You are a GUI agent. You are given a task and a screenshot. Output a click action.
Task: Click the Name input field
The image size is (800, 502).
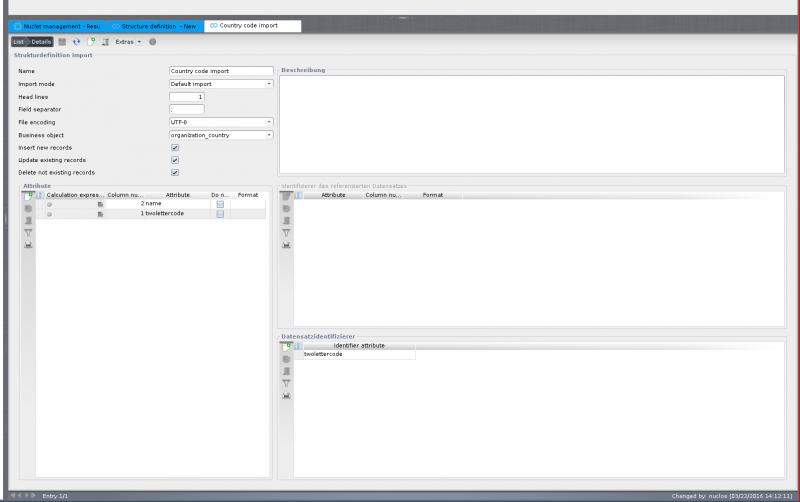[x=221, y=72]
